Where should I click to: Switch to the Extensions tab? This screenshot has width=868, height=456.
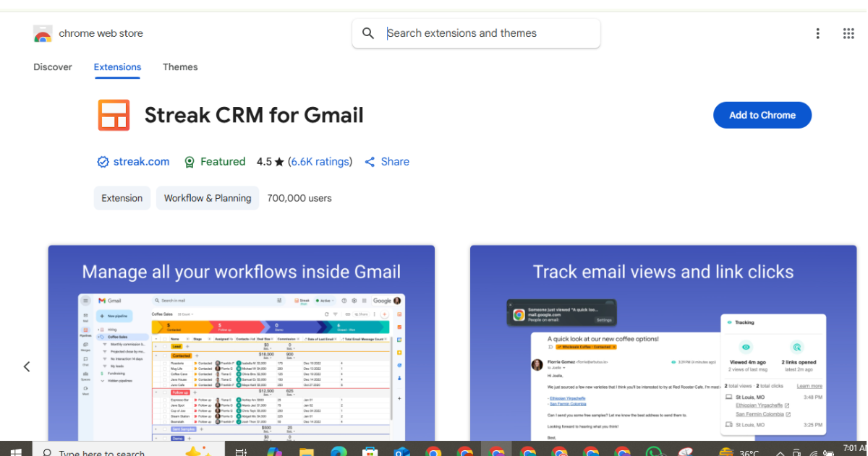(x=117, y=67)
